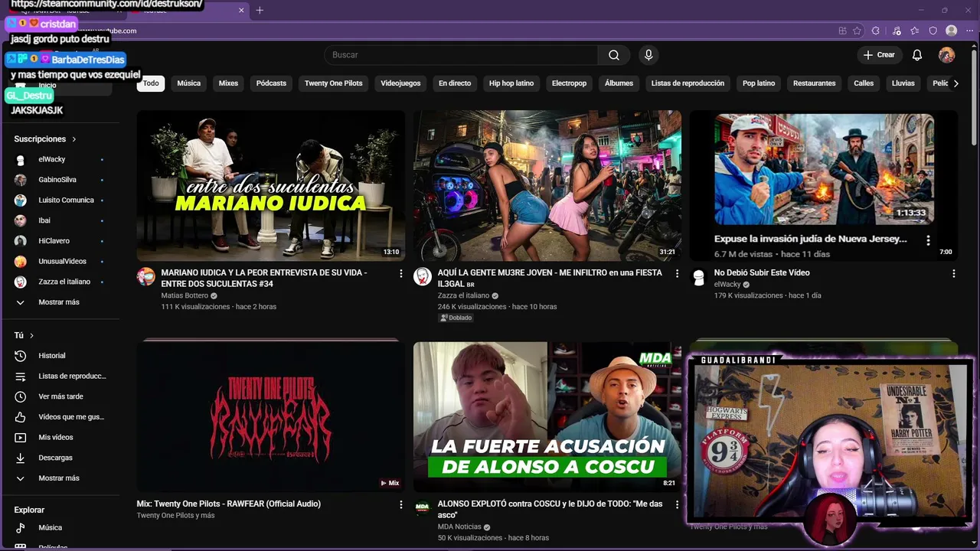Open Ver más tarde in the sidebar
980x551 pixels.
[60, 396]
